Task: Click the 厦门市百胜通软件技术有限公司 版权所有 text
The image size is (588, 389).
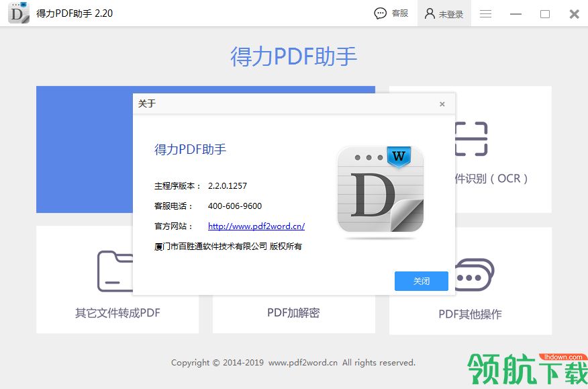Action: click(228, 247)
